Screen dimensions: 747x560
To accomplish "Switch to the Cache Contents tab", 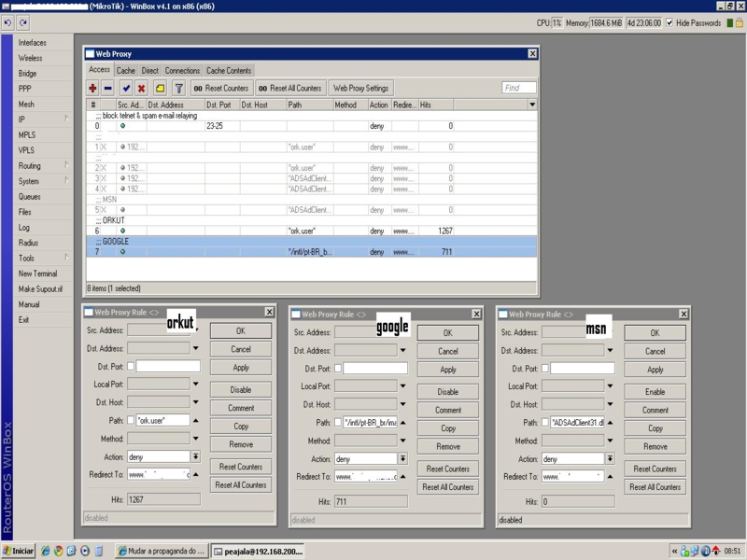I will [x=229, y=71].
